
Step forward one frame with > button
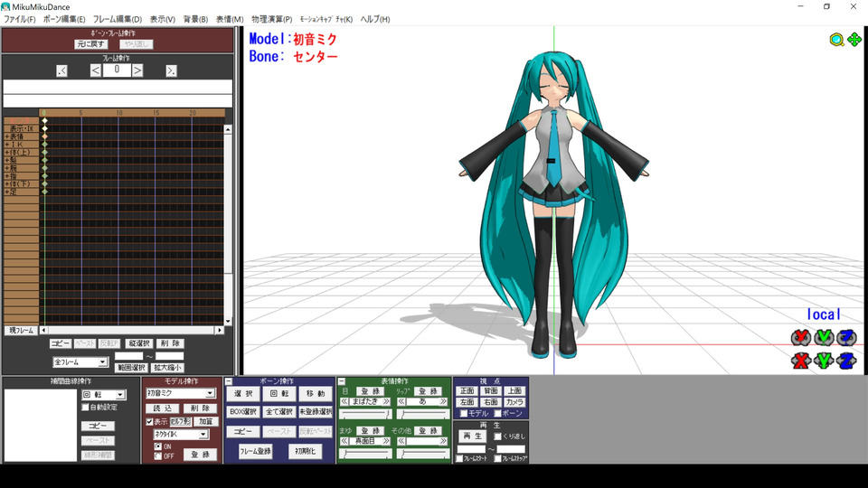pos(137,70)
